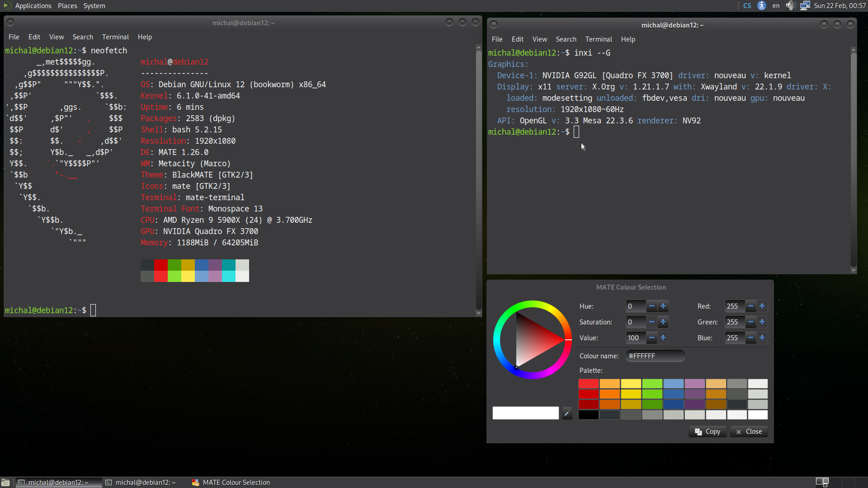Increase the Hue value with plus button
Screen dimensions: 868x488
coord(663,306)
